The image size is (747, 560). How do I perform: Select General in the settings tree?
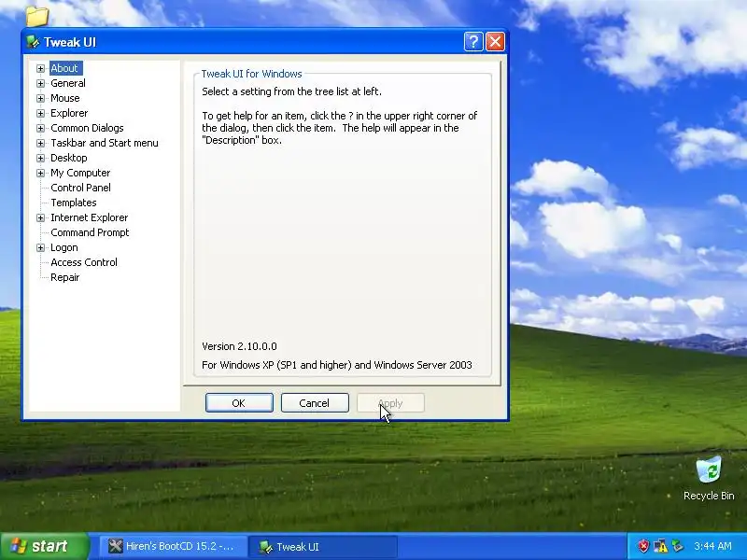(x=68, y=83)
